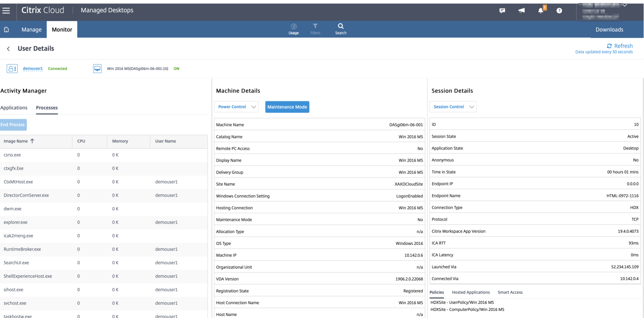Expand the Power Control dropdown

[x=236, y=107]
